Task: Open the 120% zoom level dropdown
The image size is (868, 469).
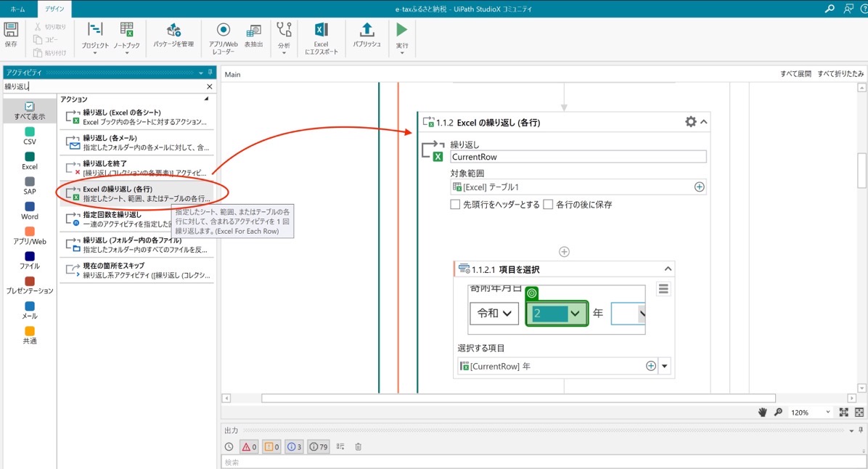Action: pyautogui.click(x=811, y=412)
